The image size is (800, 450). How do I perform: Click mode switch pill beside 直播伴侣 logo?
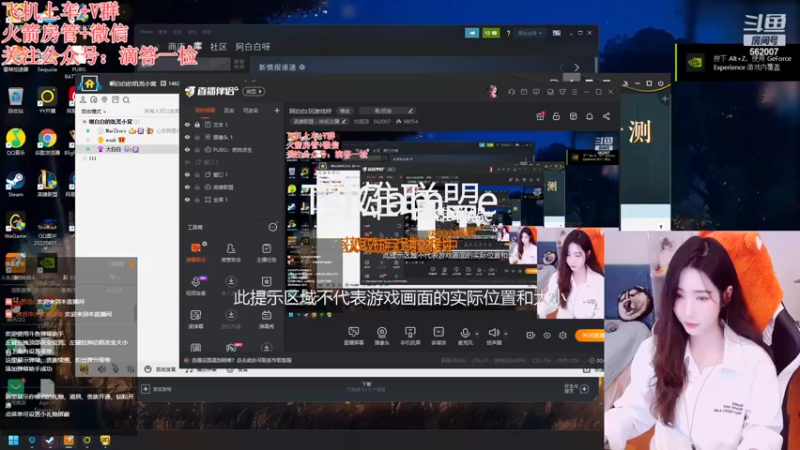tap(254, 91)
